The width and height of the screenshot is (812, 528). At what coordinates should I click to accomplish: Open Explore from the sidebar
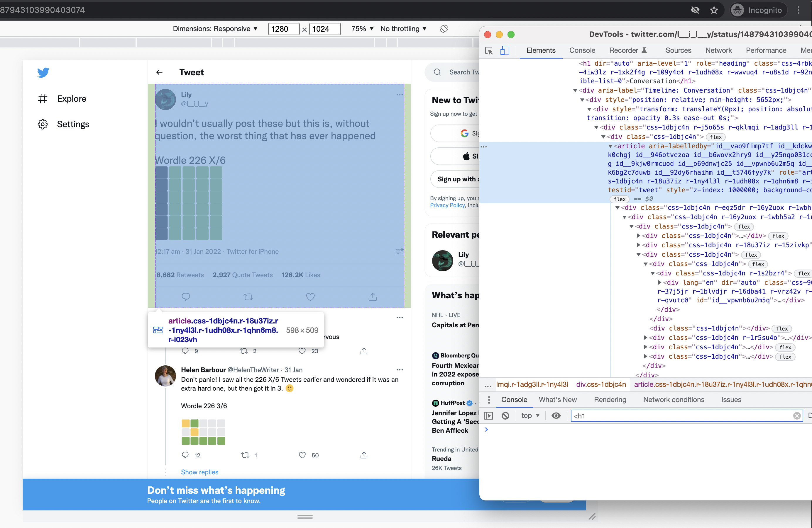(x=72, y=98)
